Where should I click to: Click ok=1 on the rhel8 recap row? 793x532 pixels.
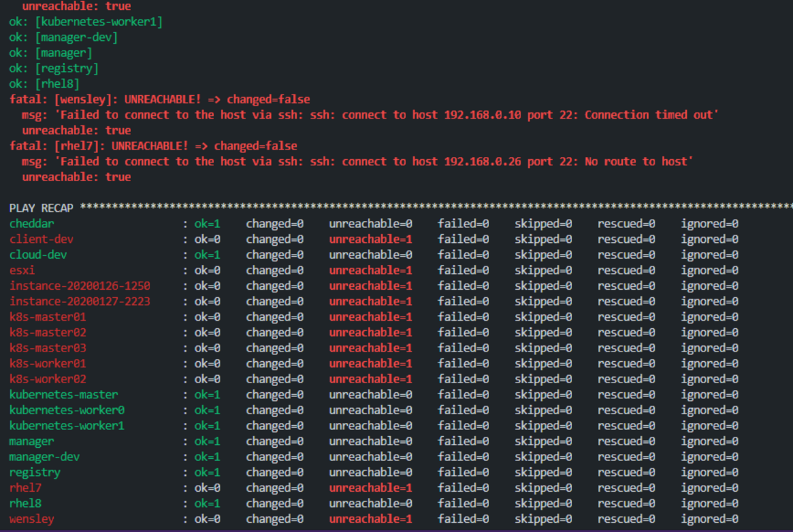pos(207,503)
